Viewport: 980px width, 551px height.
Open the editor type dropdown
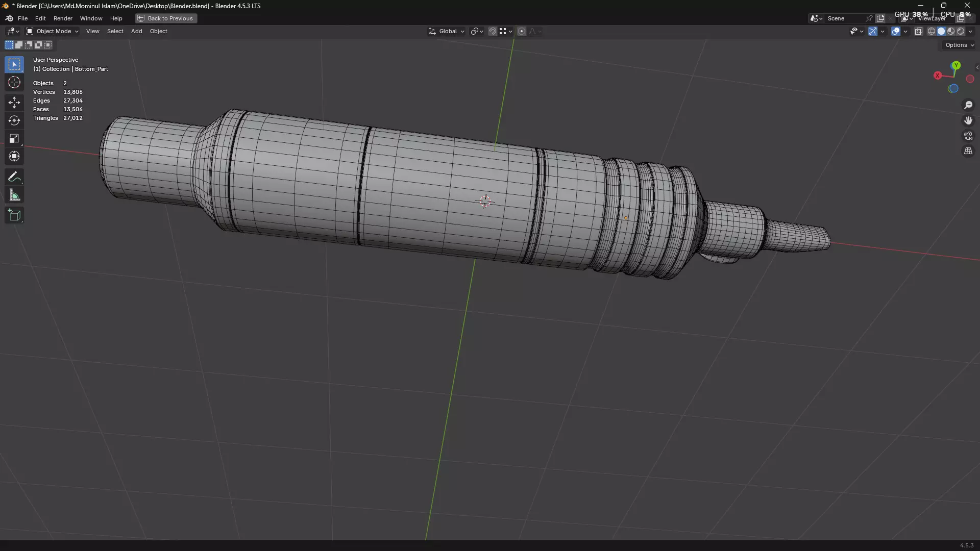[13, 31]
